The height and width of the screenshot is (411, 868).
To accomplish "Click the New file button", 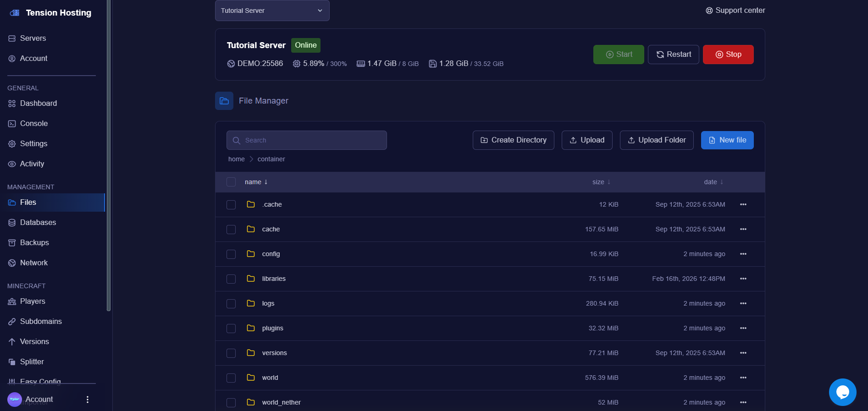I will click(x=727, y=140).
